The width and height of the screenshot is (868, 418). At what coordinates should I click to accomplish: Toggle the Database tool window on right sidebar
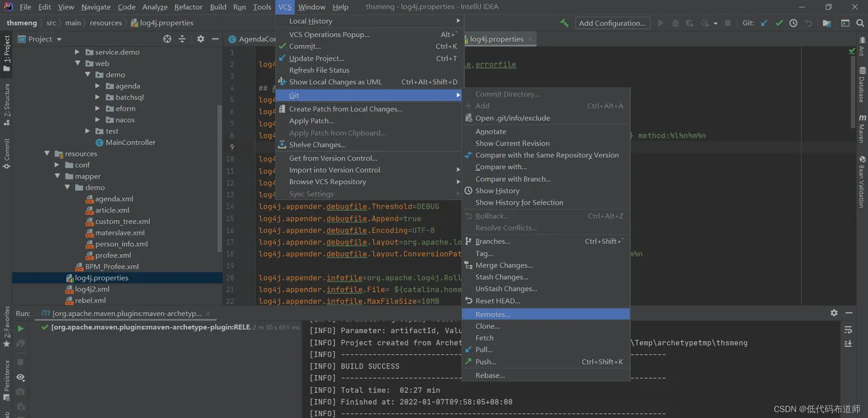coord(862,85)
